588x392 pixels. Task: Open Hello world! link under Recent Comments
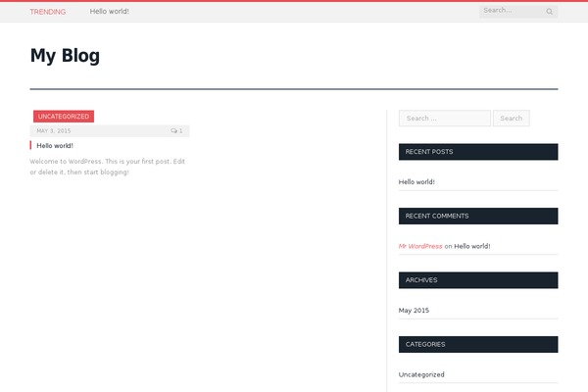click(472, 246)
